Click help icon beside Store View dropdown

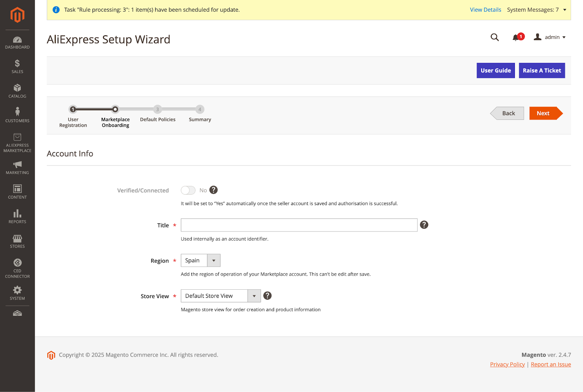(x=267, y=296)
